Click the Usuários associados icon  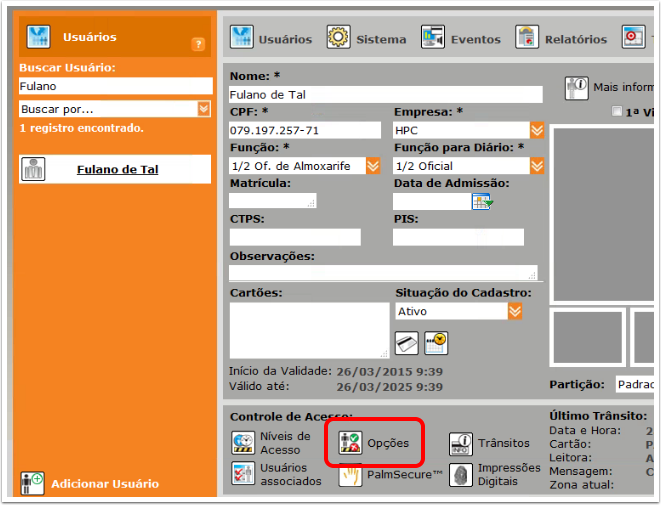pos(243,473)
